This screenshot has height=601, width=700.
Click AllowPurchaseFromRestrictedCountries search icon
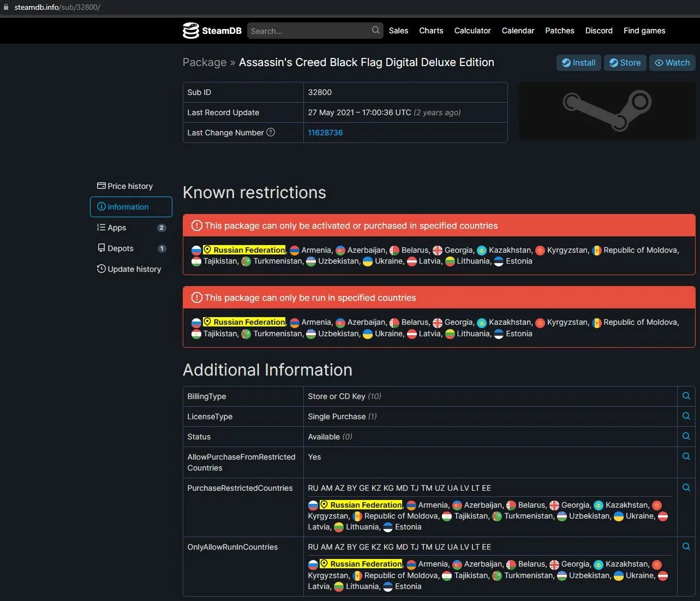coord(686,456)
